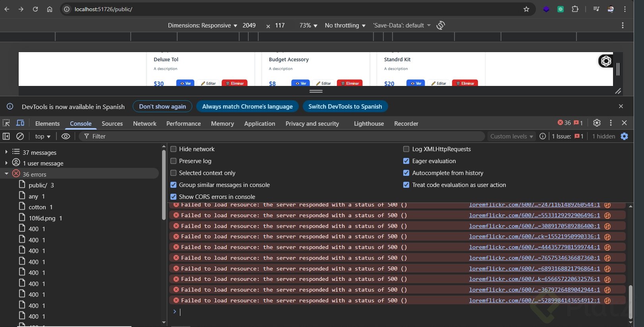Toggle the console sidebar icon
This screenshot has height=327, width=644.
pyautogui.click(x=6, y=136)
